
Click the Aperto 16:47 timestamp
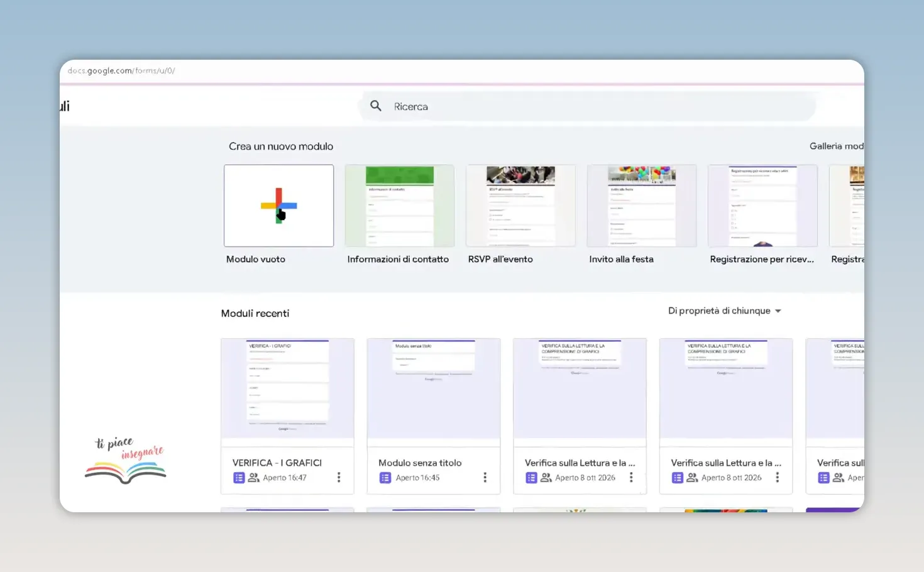click(285, 478)
